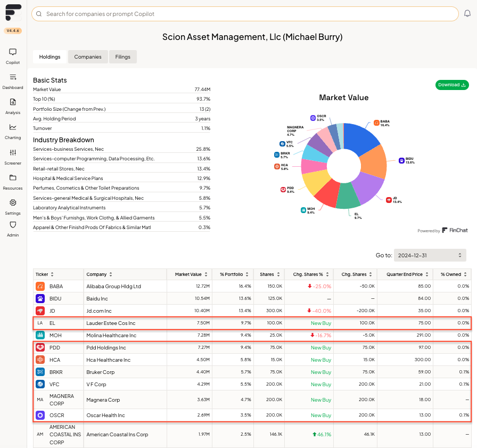This screenshot has width=477, height=448.
Task: Click the BIDU logo in table row
Action: [x=40, y=298]
